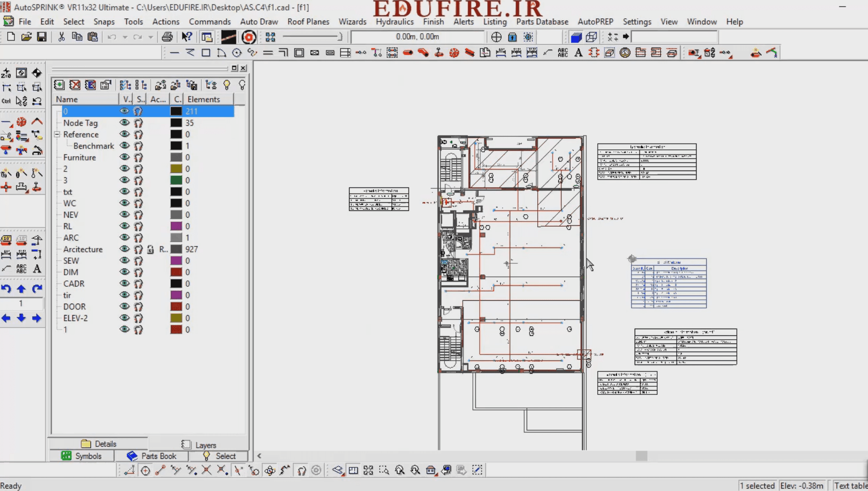Save the drawing using the floppy disk icon

click(42, 37)
